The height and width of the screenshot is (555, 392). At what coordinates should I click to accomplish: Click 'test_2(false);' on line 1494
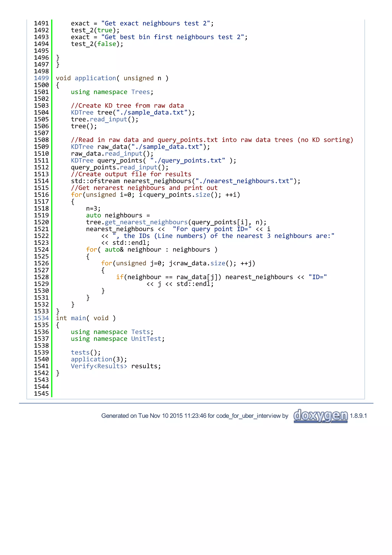[x=97, y=44]
